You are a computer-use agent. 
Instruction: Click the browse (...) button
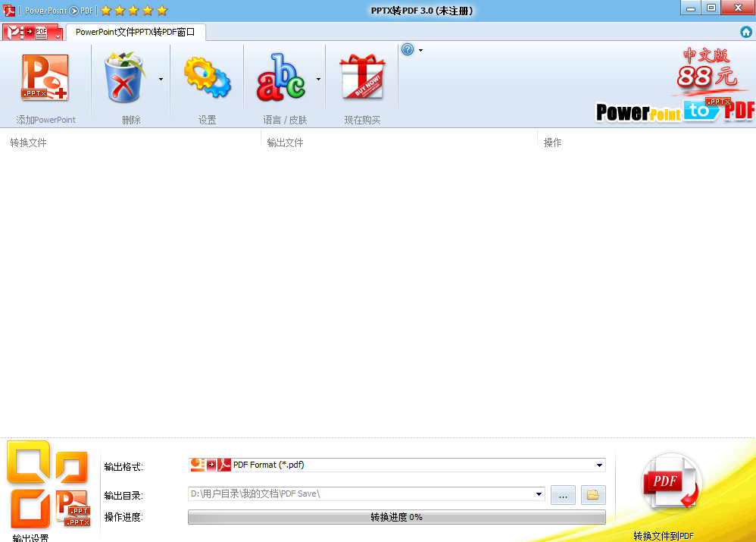[x=563, y=495]
